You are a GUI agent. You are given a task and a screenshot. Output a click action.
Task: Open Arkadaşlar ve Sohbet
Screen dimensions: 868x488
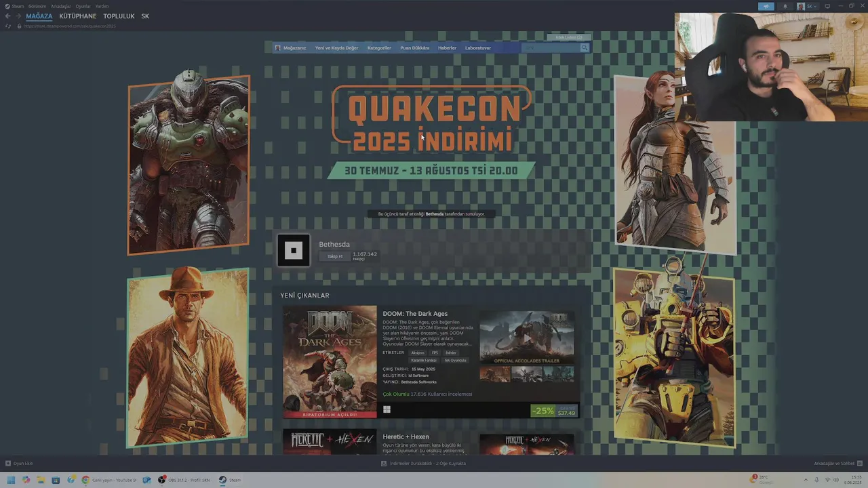(838, 464)
